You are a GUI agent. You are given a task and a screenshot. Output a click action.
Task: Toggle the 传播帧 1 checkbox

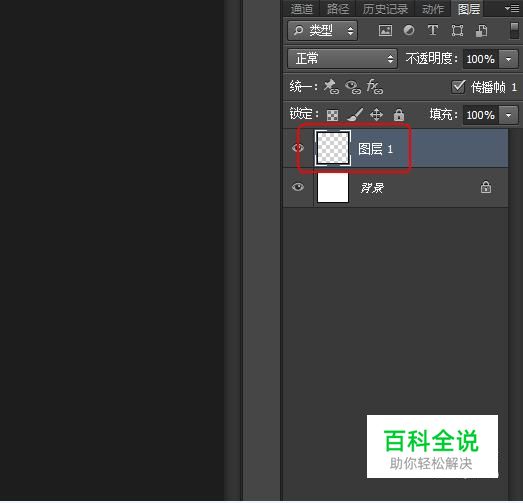pos(458,87)
